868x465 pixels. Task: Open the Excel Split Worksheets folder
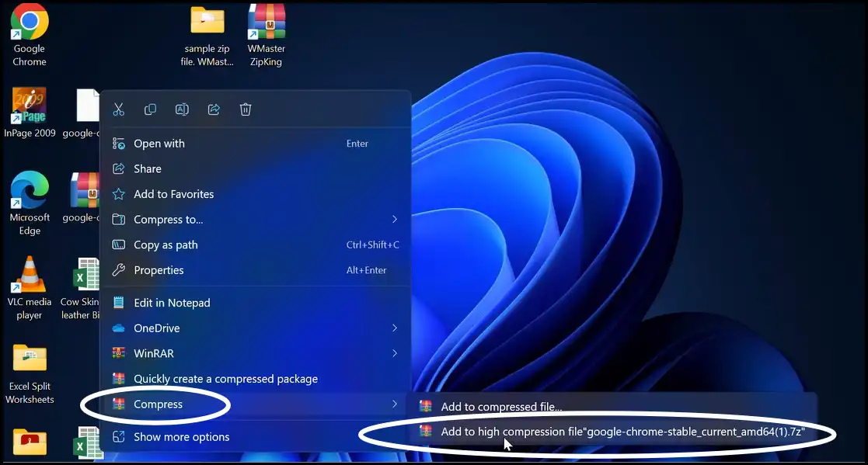click(x=30, y=373)
